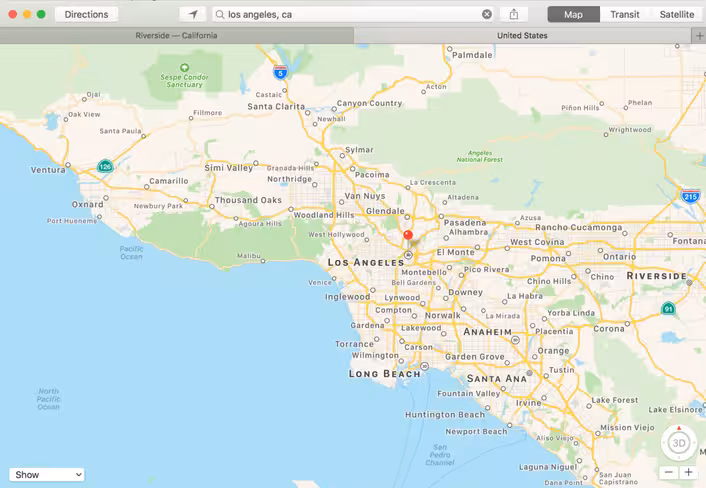Click the Torrance label

click(x=354, y=344)
